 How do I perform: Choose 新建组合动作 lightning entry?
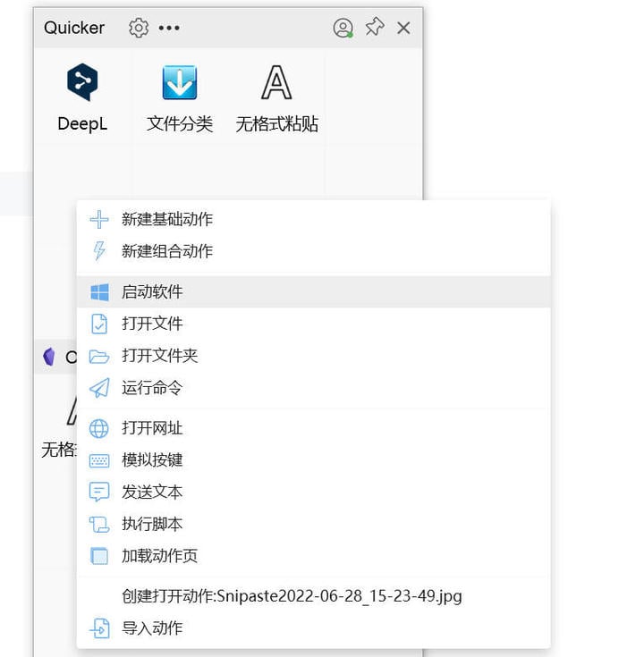pos(314,251)
